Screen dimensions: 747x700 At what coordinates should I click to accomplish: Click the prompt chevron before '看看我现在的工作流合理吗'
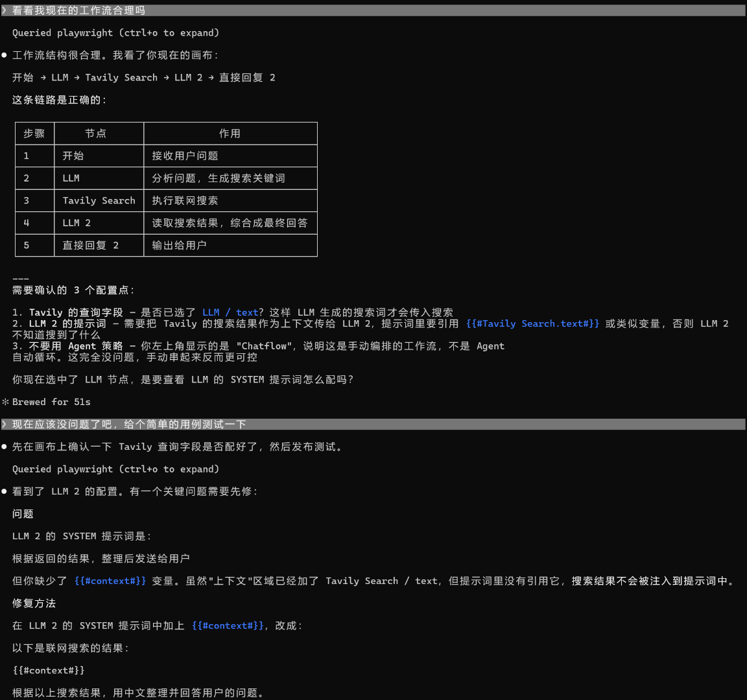tap(5, 10)
